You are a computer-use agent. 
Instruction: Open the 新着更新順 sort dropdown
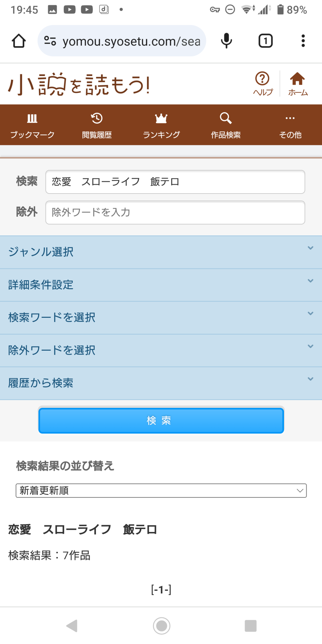pos(161,490)
